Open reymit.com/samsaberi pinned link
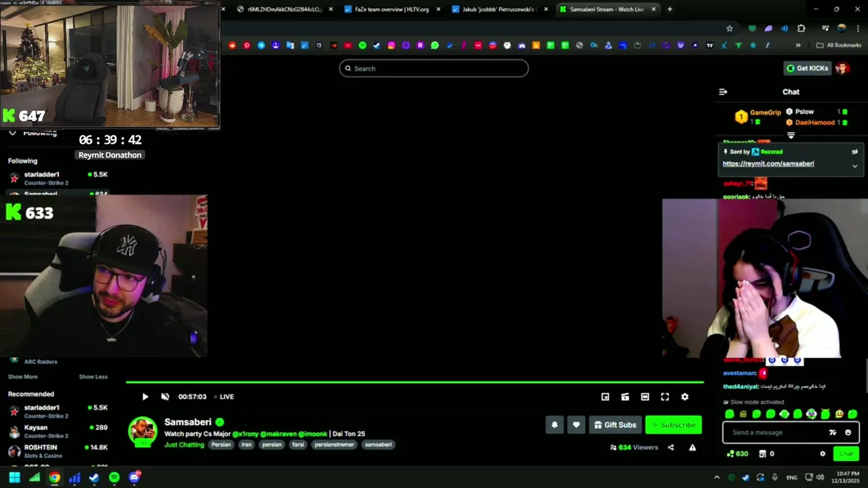The width and height of the screenshot is (868, 488). click(x=768, y=164)
